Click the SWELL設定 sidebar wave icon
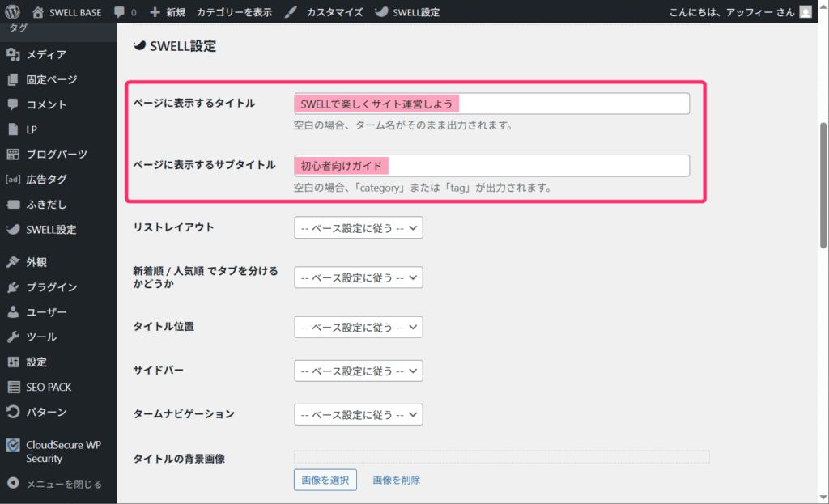The width and height of the screenshot is (829, 504). click(x=13, y=229)
